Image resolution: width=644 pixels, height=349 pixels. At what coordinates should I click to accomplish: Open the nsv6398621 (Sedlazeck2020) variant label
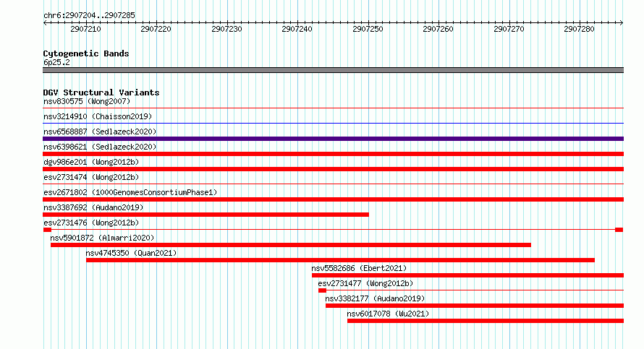coord(100,147)
